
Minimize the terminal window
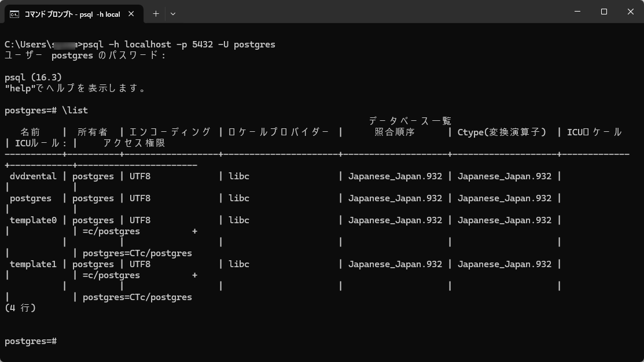pos(577,12)
